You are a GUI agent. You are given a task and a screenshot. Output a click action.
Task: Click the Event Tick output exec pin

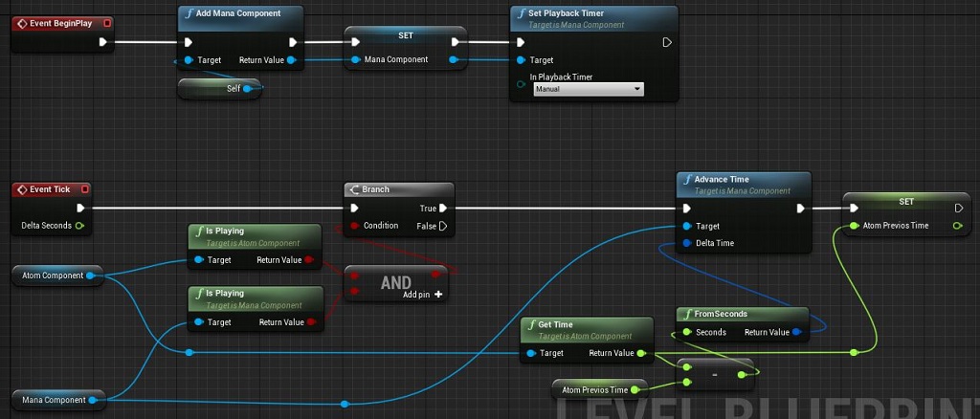(80, 208)
